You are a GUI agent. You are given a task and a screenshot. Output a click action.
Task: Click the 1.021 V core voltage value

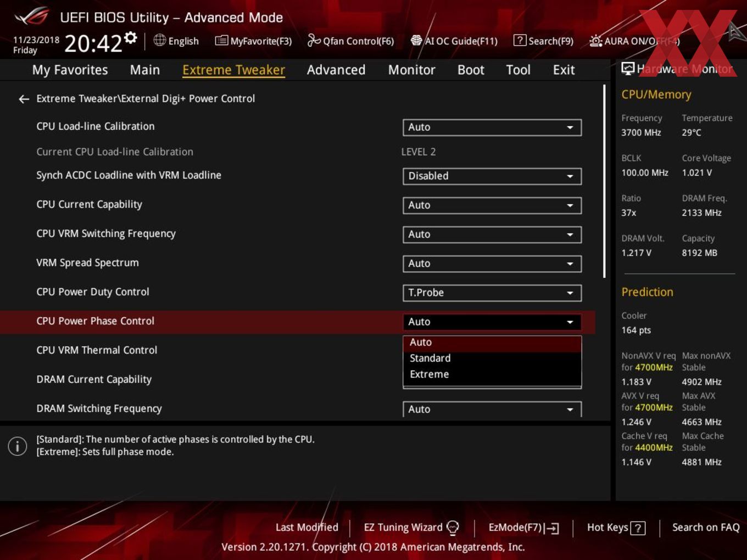click(696, 172)
